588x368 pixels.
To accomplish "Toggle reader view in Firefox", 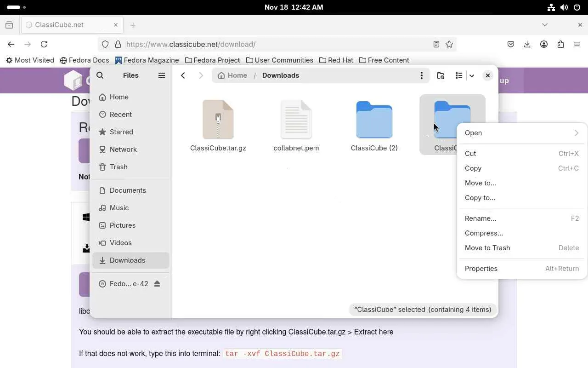I will [x=436, y=44].
